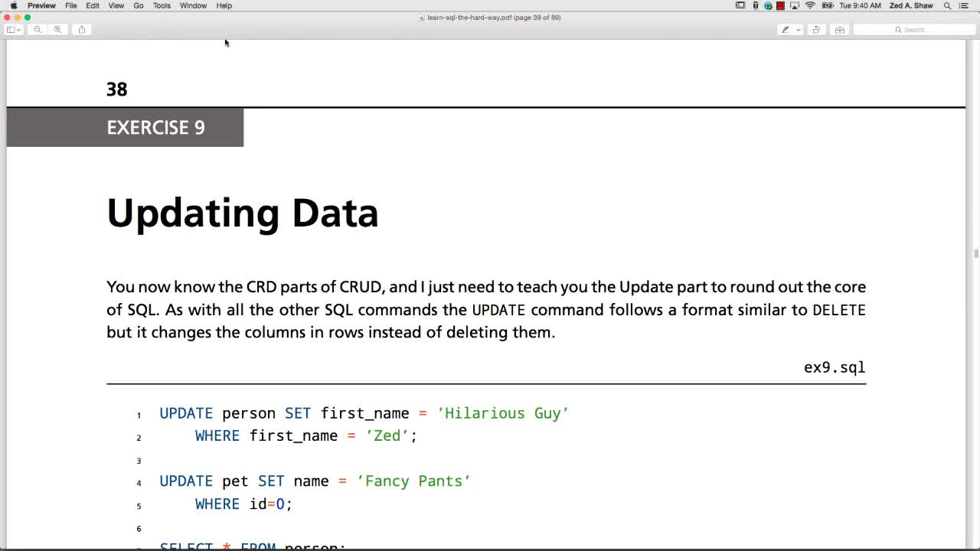Click the Zoom Out magnifier icon
Screen dimensions: 980x551
click(38, 30)
